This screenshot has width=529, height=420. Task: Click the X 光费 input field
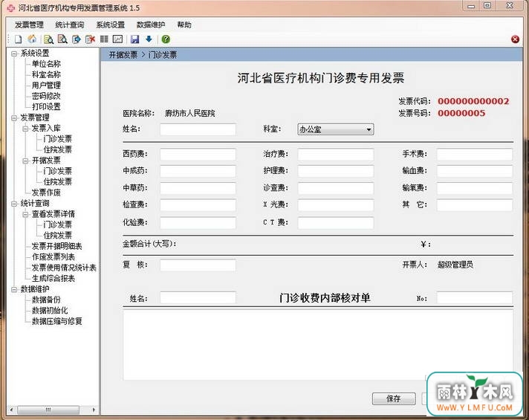(336, 205)
